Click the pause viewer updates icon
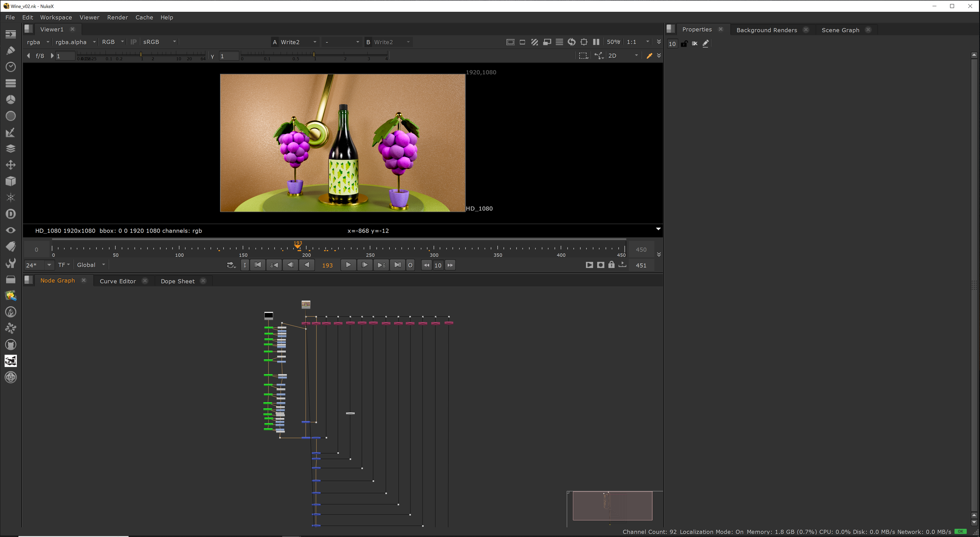This screenshot has height=537, width=980. [596, 42]
